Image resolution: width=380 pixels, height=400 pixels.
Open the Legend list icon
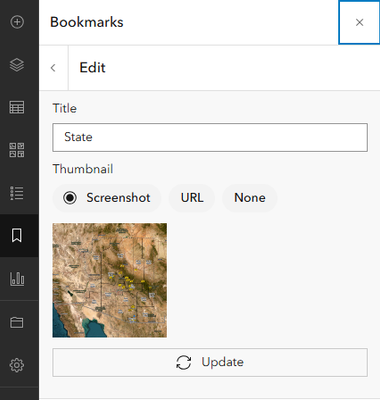(x=17, y=193)
